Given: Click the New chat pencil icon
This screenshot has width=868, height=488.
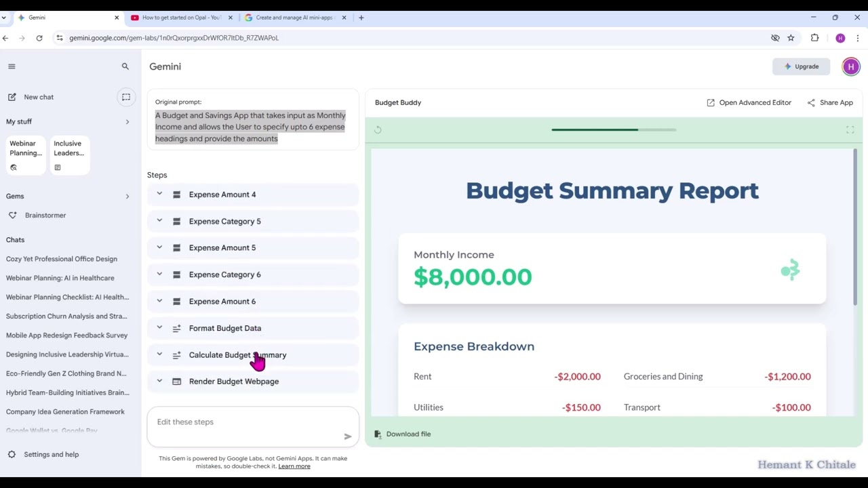Looking at the screenshot, I should pos(12,97).
